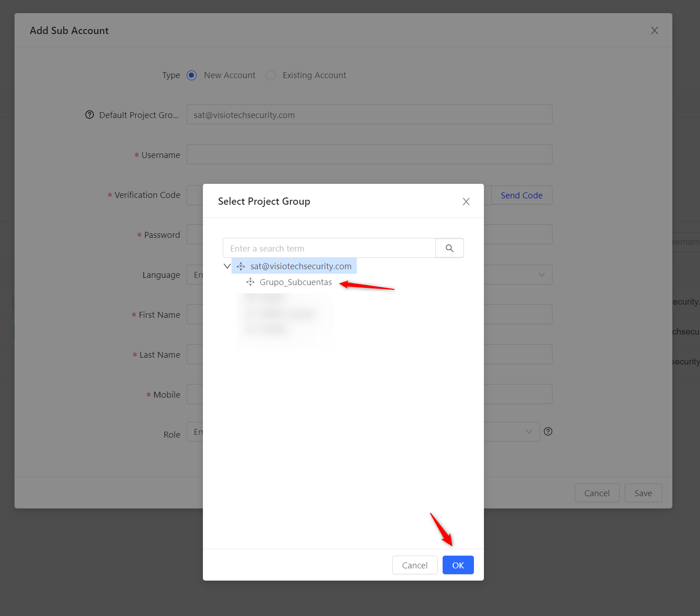Select the Existing Account radio button
This screenshot has width=700, height=616.
click(271, 75)
